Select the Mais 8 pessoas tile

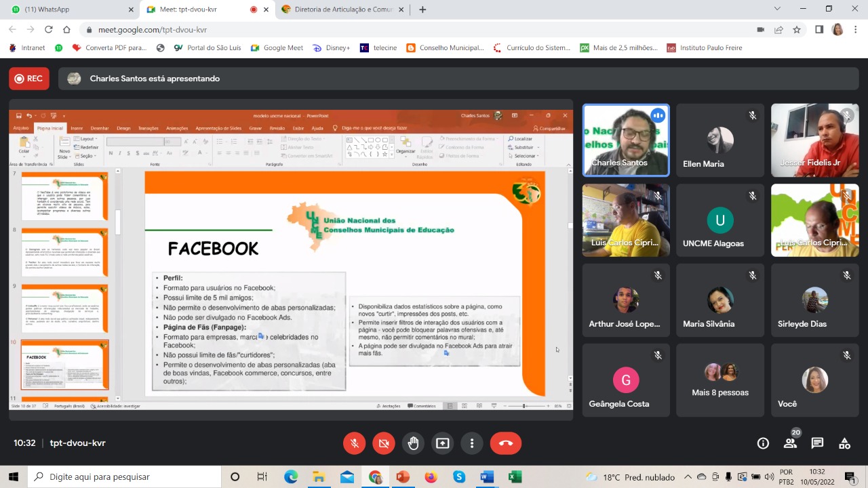point(720,380)
